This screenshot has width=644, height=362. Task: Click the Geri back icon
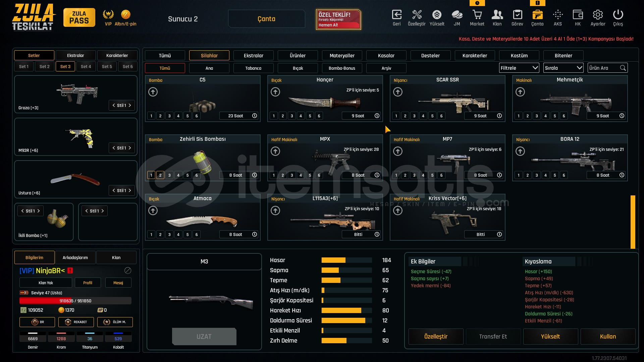tap(396, 15)
